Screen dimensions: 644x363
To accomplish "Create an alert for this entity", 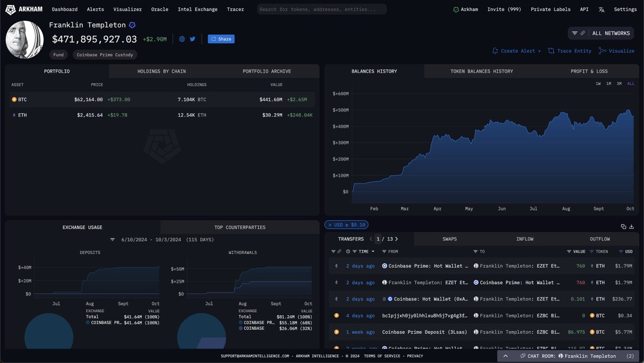I will pyautogui.click(x=517, y=51).
